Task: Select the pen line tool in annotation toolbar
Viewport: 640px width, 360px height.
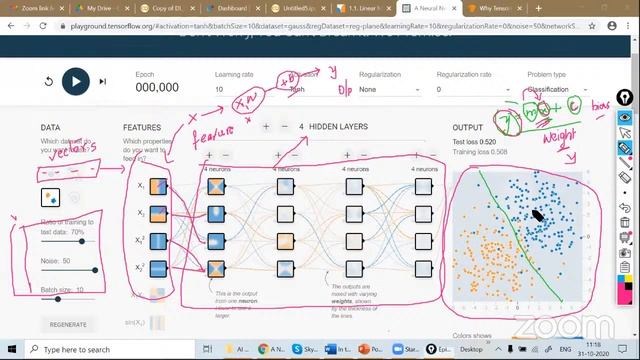Action: (624, 163)
